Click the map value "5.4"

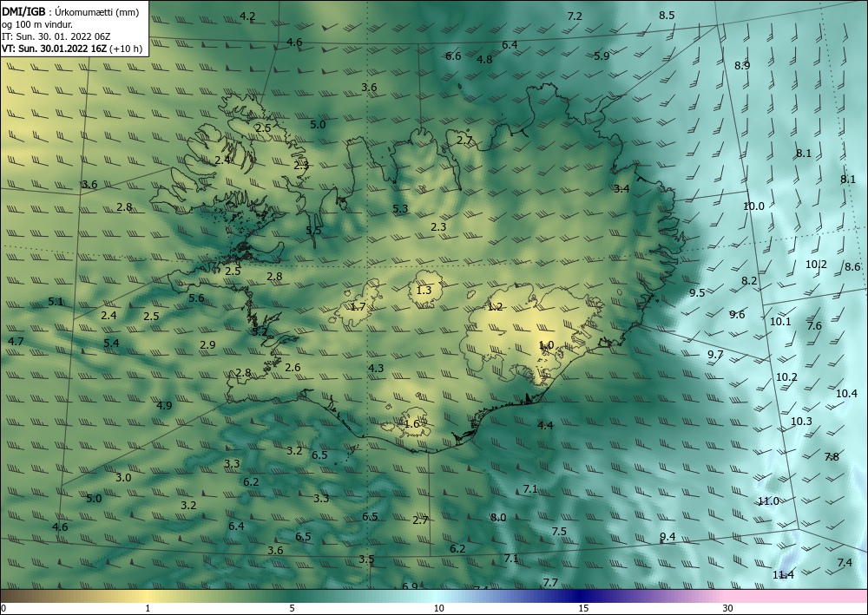click(111, 343)
